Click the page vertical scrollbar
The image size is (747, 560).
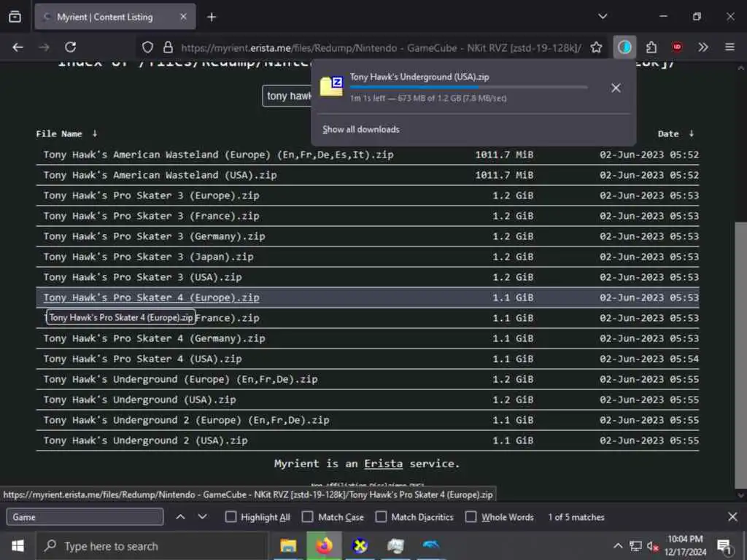pyautogui.click(x=741, y=355)
